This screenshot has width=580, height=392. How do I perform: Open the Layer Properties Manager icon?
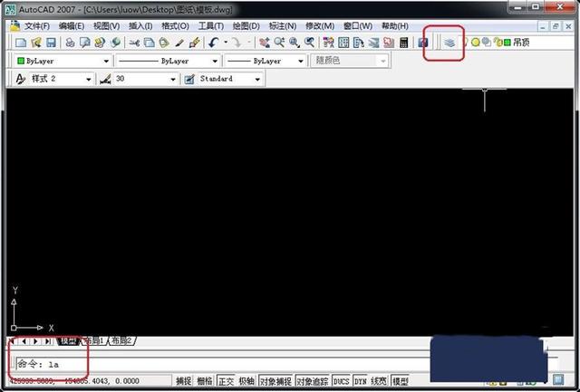[x=449, y=43]
